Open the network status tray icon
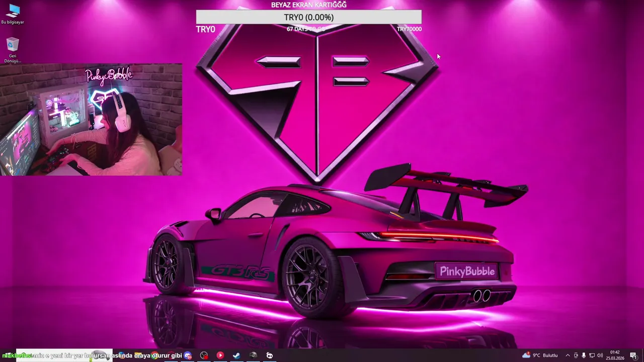 tap(592, 355)
